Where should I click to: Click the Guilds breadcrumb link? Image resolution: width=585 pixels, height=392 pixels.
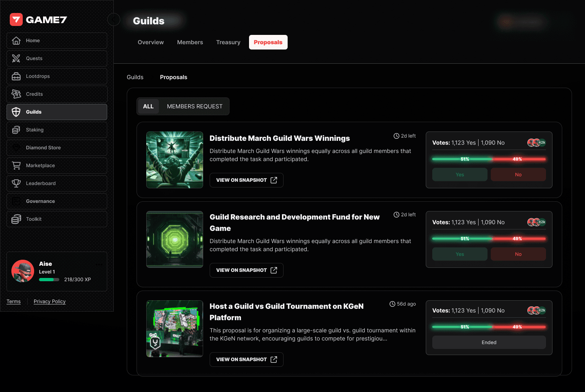pyautogui.click(x=135, y=77)
